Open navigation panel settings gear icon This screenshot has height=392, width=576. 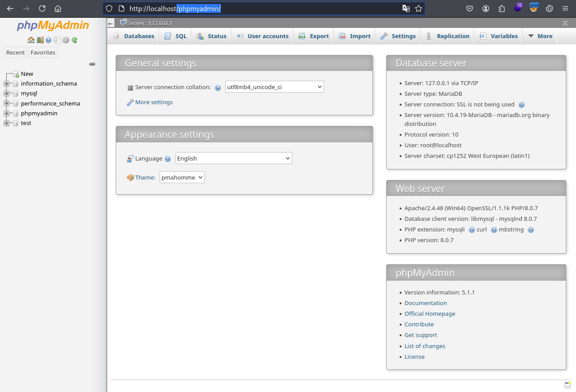66,40
